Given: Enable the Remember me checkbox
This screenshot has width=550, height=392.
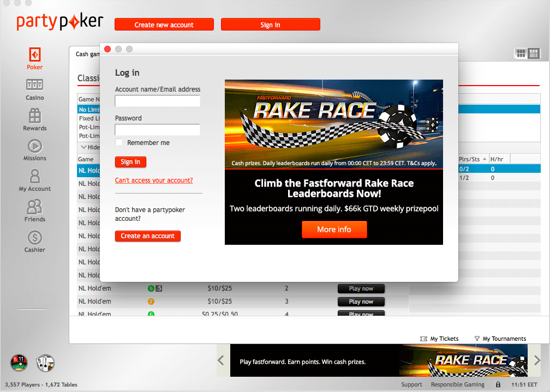Looking at the screenshot, I should tap(119, 142).
